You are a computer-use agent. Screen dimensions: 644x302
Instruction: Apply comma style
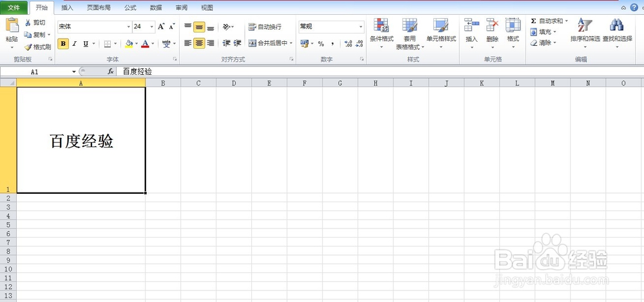tap(332, 44)
